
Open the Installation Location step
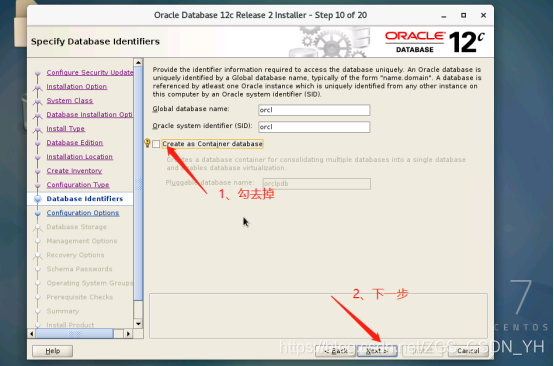(79, 157)
